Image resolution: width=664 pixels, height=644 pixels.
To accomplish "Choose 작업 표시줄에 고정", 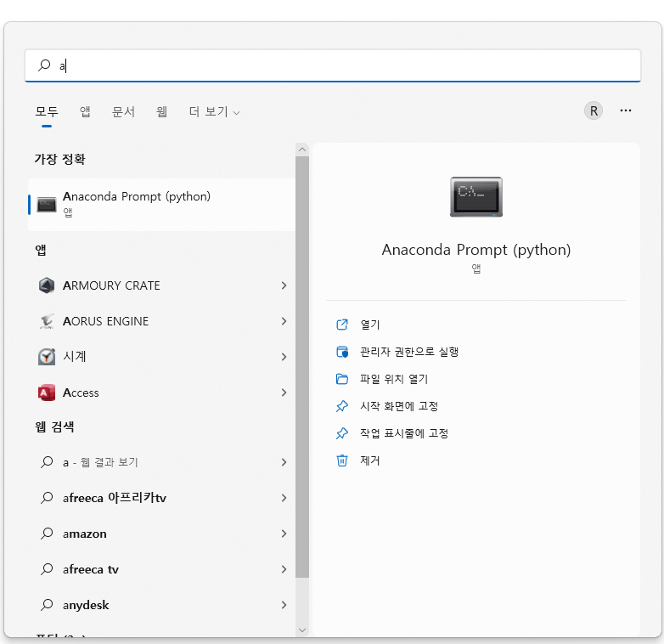I will click(404, 433).
